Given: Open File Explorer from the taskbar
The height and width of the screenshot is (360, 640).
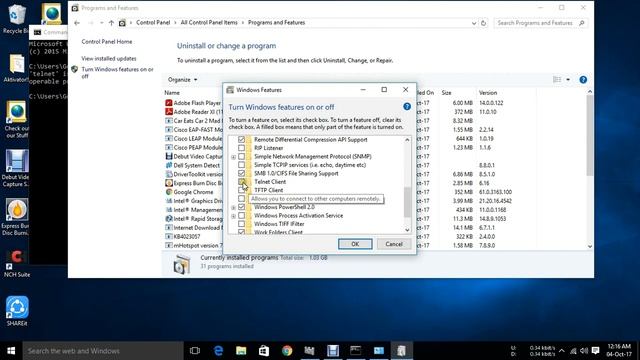Looking at the screenshot, I should click(x=241, y=351).
